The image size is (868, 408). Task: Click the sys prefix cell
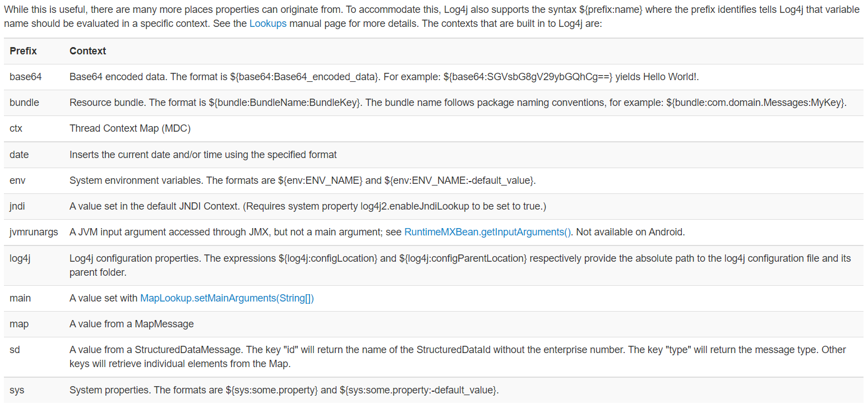17,390
